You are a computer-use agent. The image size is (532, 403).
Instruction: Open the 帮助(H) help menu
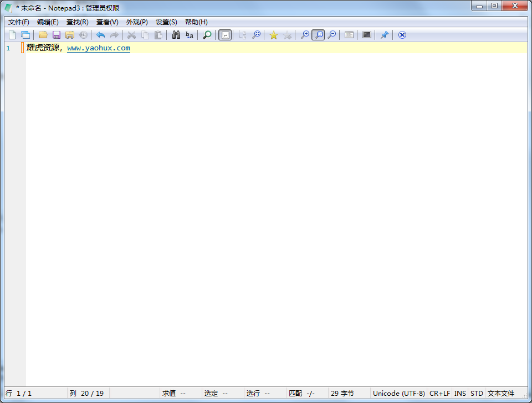pyautogui.click(x=195, y=22)
